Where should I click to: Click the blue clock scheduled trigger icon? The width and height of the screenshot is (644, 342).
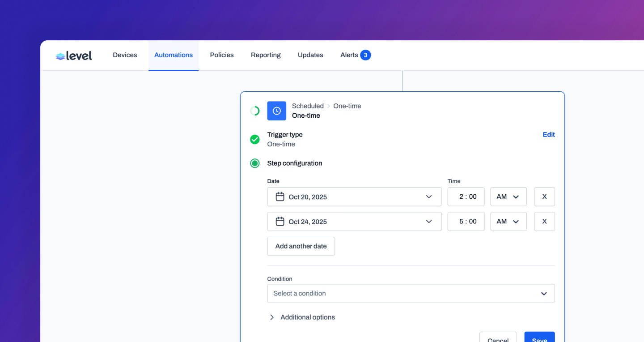point(277,111)
